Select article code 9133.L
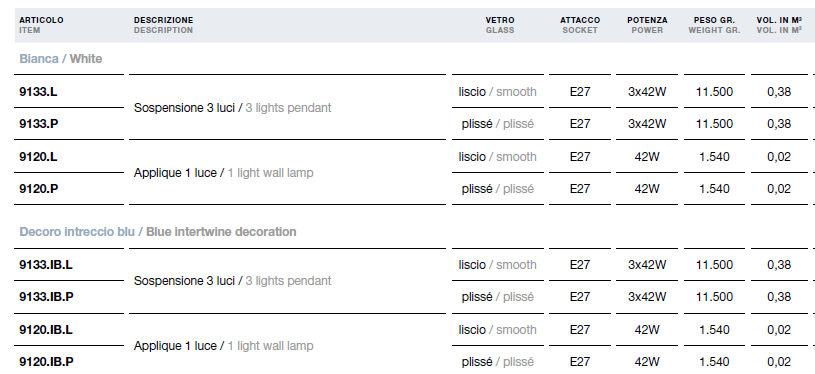Screen dimensions: 815x374 (38, 92)
